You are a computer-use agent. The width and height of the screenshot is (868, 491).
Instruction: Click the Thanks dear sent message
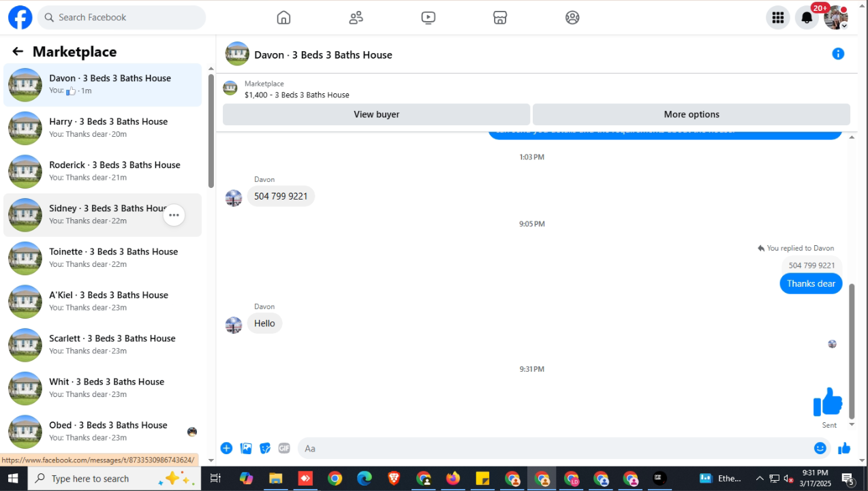tap(811, 284)
